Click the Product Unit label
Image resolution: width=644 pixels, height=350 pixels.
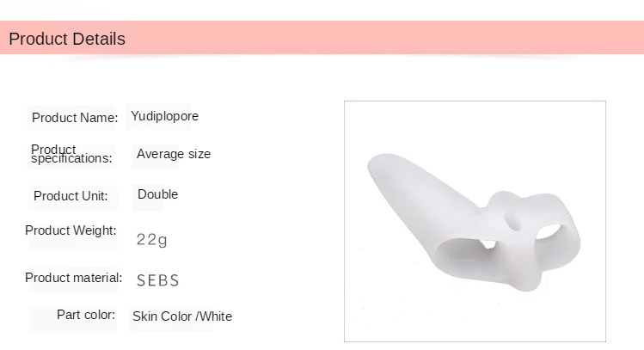coord(71,196)
